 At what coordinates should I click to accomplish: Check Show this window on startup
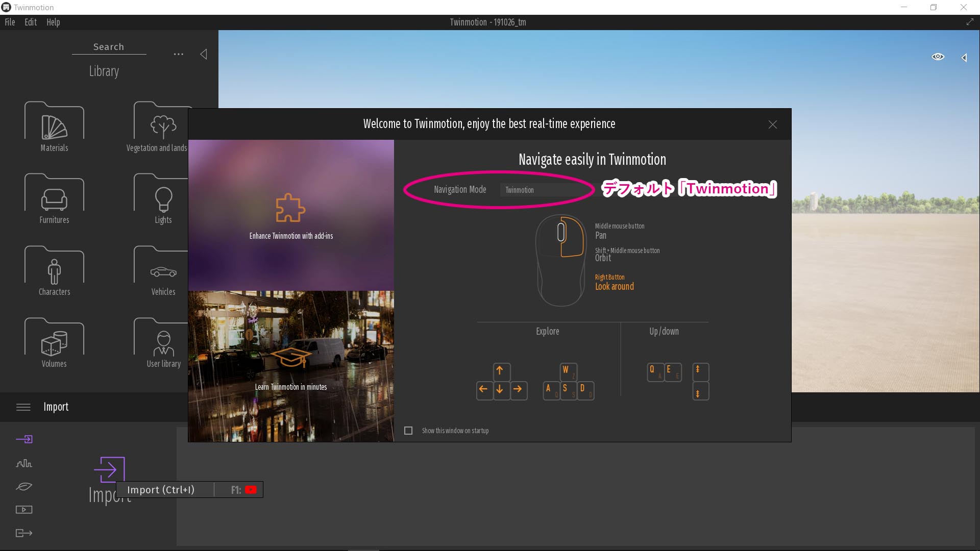pos(408,431)
